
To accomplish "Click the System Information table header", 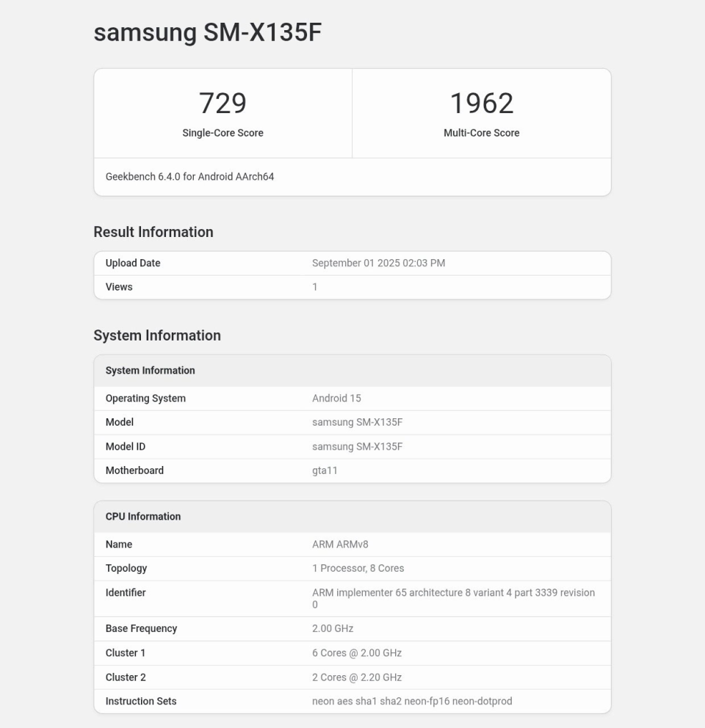I will [151, 371].
